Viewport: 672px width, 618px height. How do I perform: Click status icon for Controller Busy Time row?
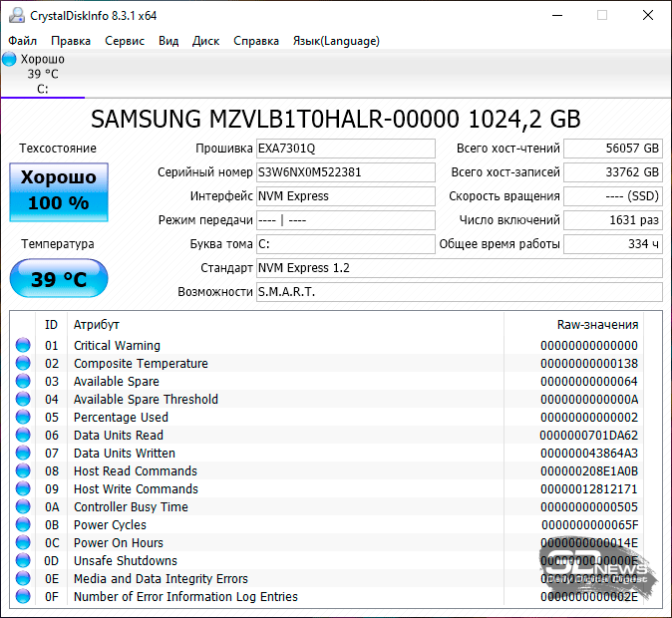(x=23, y=507)
